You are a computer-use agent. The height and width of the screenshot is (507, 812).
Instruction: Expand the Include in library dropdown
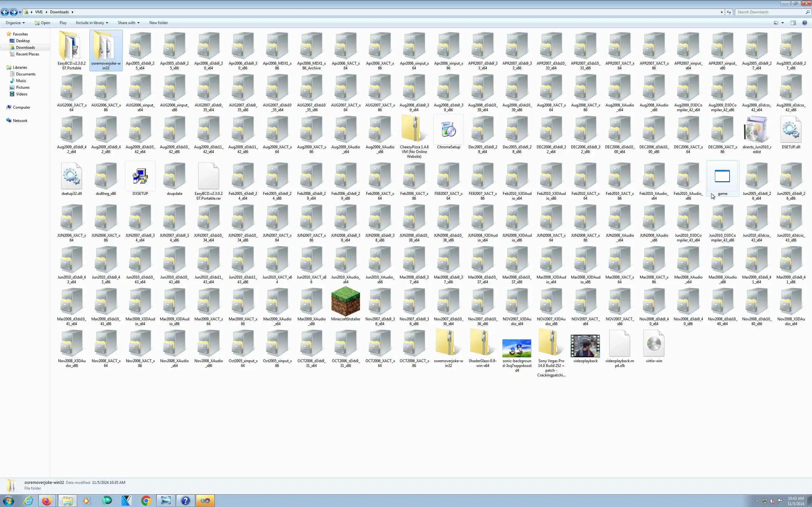click(92, 23)
